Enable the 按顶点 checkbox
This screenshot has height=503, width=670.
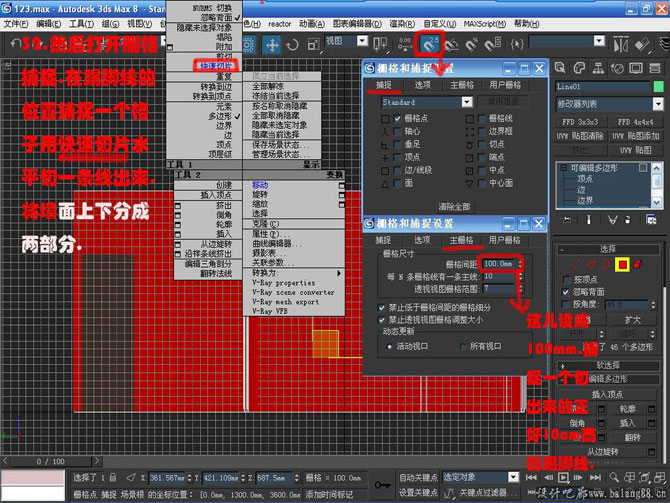pyautogui.click(x=566, y=280)
